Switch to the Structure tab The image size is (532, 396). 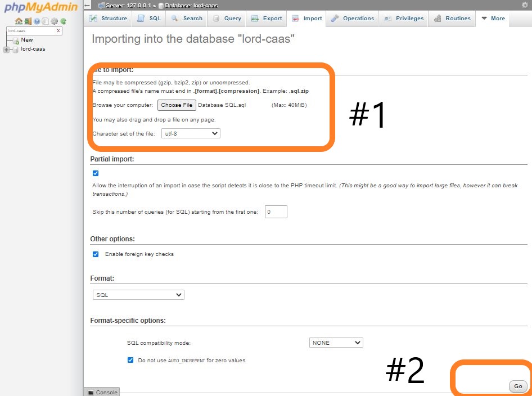coord(109,19)
